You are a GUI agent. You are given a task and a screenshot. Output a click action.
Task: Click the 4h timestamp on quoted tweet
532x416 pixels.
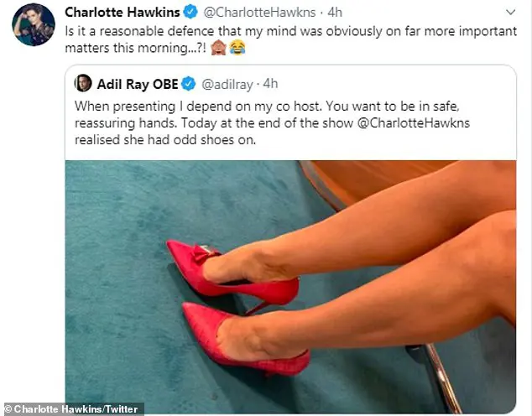tap(270, 84)
